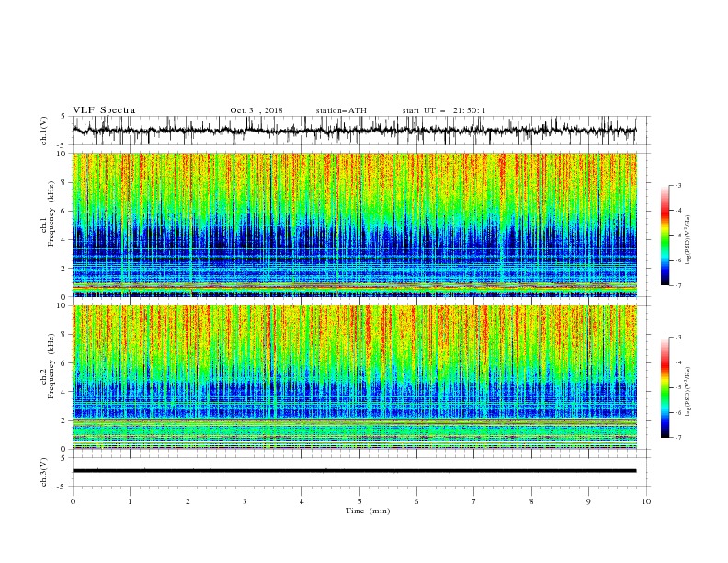Screen dimensions: 728x563
Task: Click the upper color scale bar for ch.1
Action: click(x=665, y=236)
